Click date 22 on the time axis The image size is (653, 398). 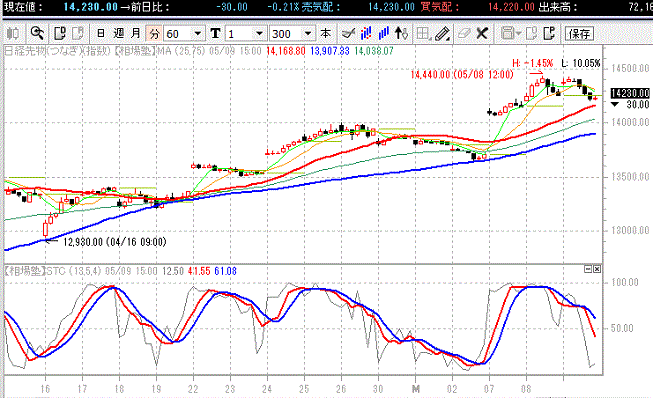click(x=193, y=389)
